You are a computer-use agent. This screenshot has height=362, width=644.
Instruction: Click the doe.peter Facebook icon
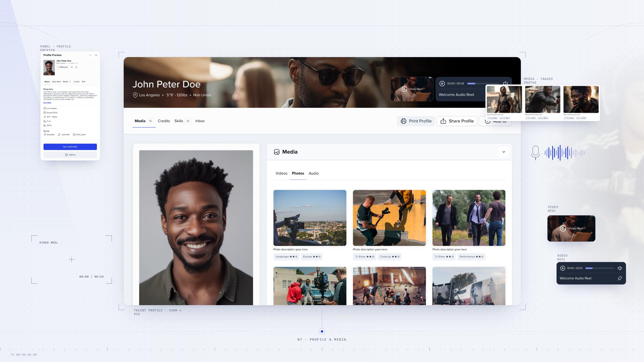pos(45,135)
